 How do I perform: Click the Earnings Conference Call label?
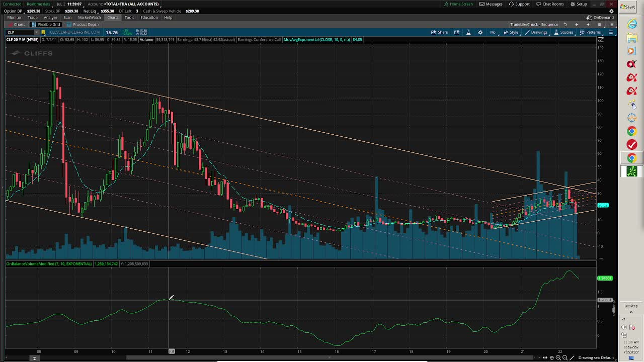[259, 40]
